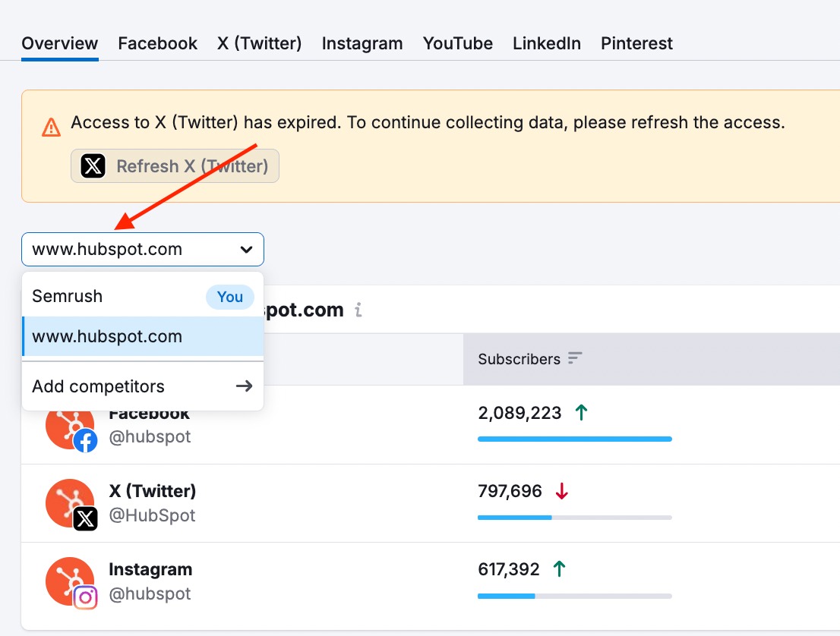Switch to the Pinterest tab

(x=636, y=43)
